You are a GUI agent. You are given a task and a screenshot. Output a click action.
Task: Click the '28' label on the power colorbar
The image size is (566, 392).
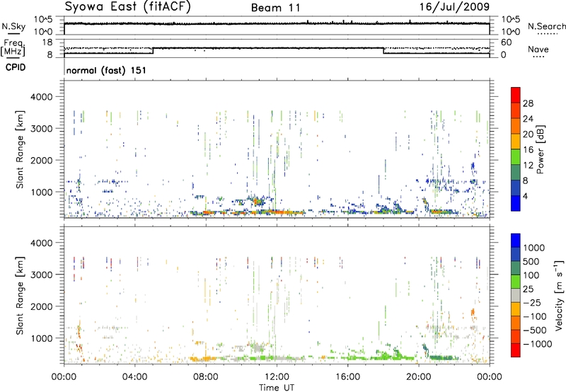pos(528,103)
